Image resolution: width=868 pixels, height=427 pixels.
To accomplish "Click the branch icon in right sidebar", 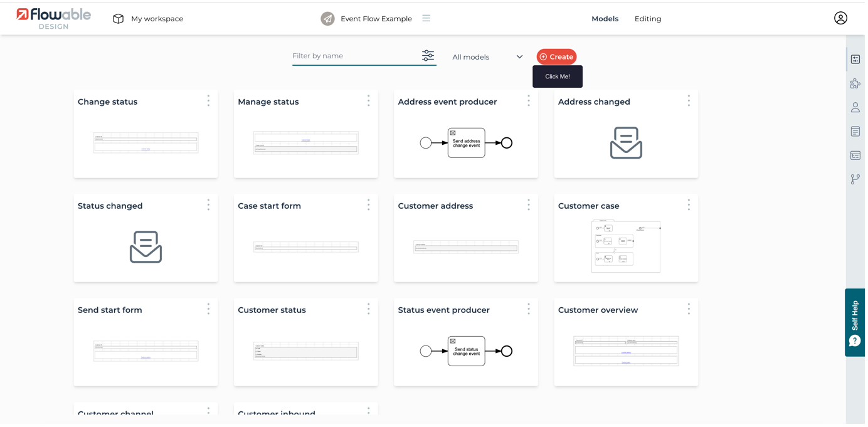I will pyautogui.click(x=855, y=179).
